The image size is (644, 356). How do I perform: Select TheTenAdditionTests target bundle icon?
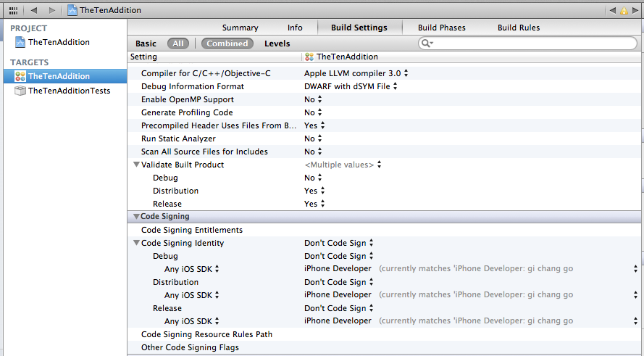(x=20, y=91)
